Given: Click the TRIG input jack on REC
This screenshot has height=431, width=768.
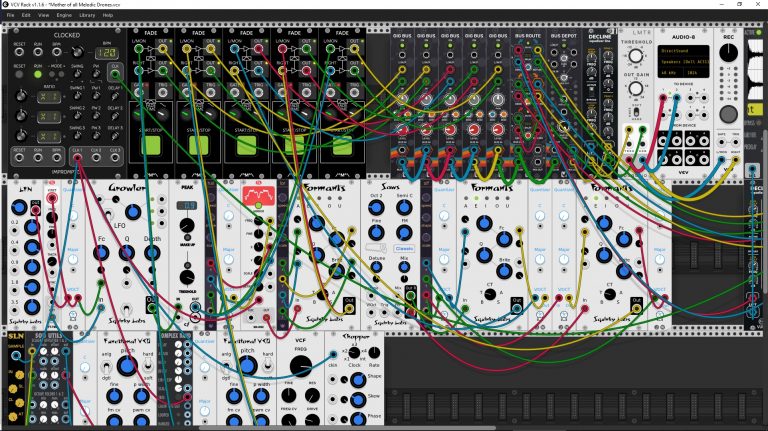Looking at the screenshot, I should coord(735,143).
